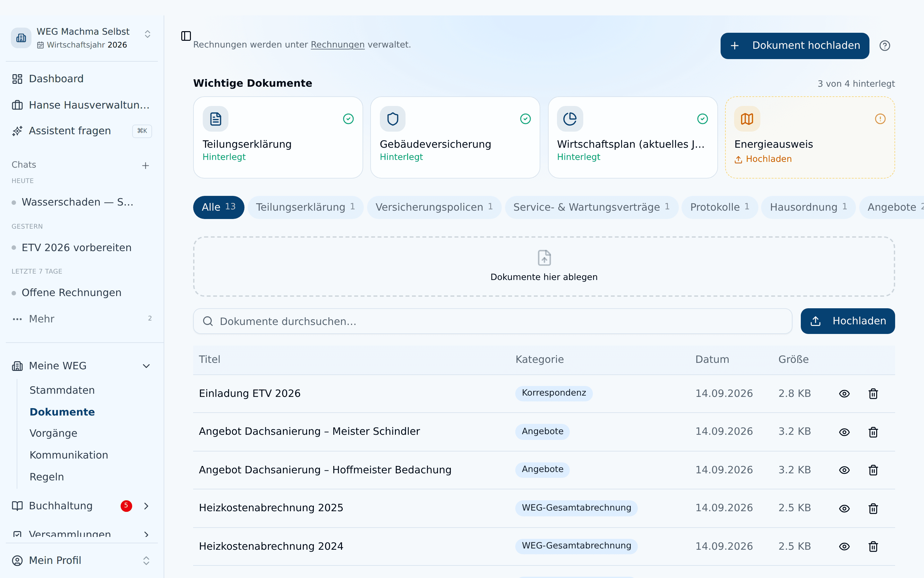Delete Angebot Dachsanierung Hoffmeister Bedachung
The width and height of the screenshot is (924, 578).
[873, 470]
